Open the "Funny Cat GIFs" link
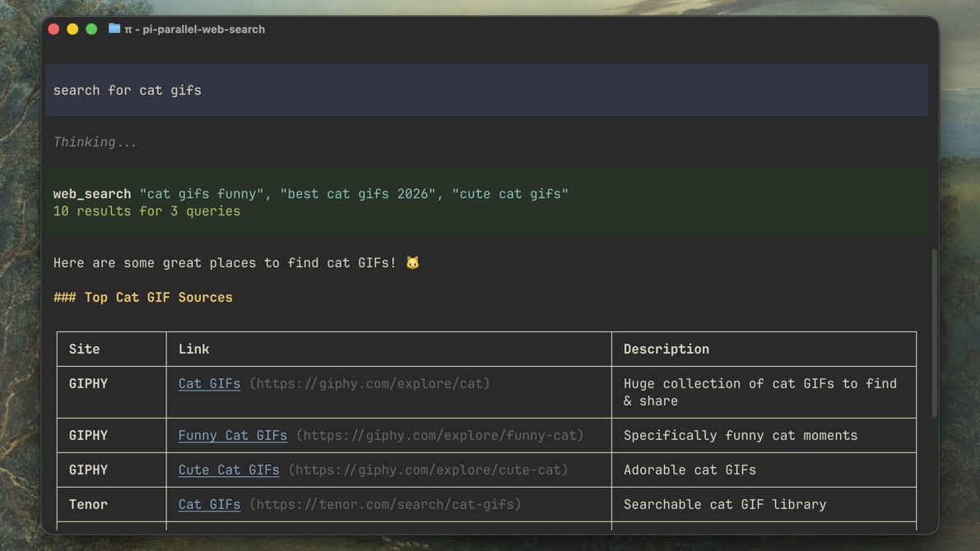 click(232, 436)
